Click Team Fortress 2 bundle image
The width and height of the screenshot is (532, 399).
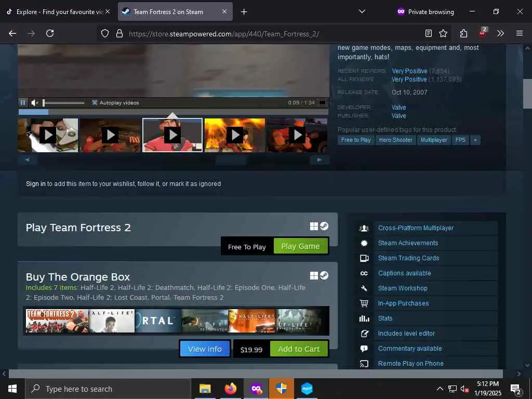57,321
